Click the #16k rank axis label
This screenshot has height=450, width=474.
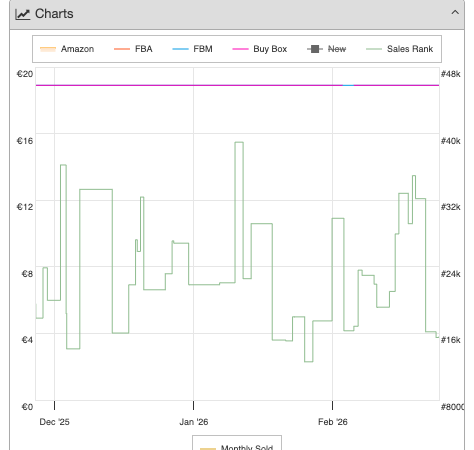(451, 340)
